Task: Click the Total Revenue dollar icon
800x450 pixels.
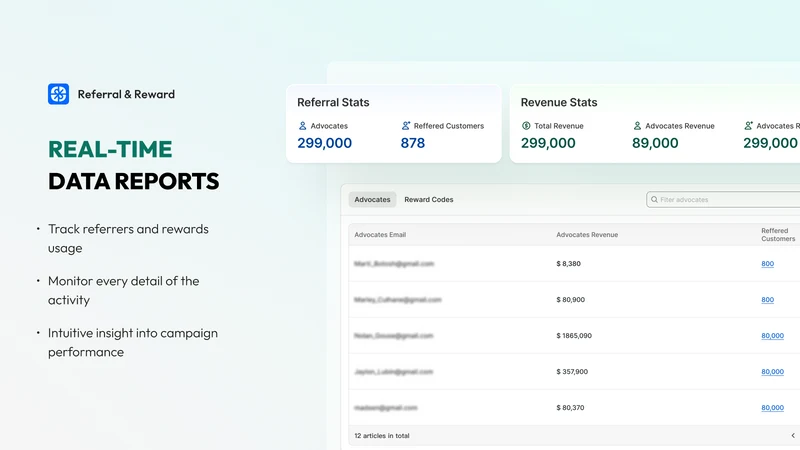Action: click(x=526, y=126)
